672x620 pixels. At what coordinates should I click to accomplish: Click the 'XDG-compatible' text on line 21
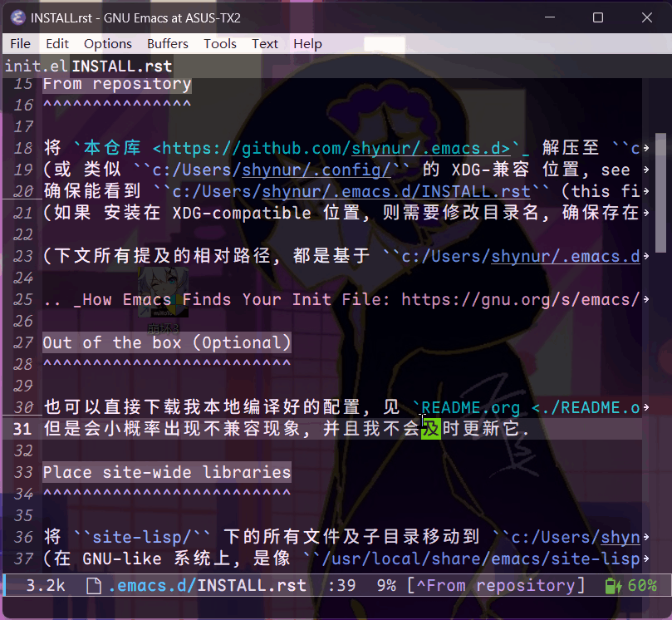coord(242,213)
